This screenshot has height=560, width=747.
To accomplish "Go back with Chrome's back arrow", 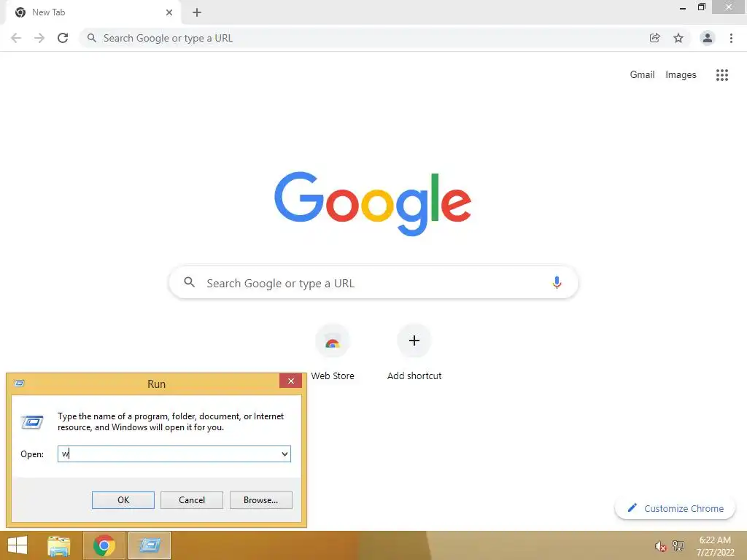I will pyautogui.click(x=16, y=38).
